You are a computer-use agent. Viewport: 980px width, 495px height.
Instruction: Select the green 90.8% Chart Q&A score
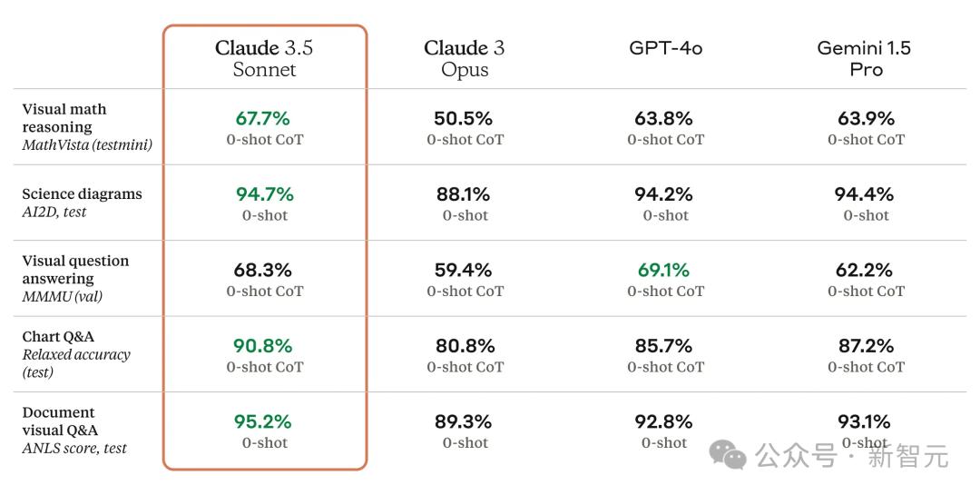click(264, 346)
